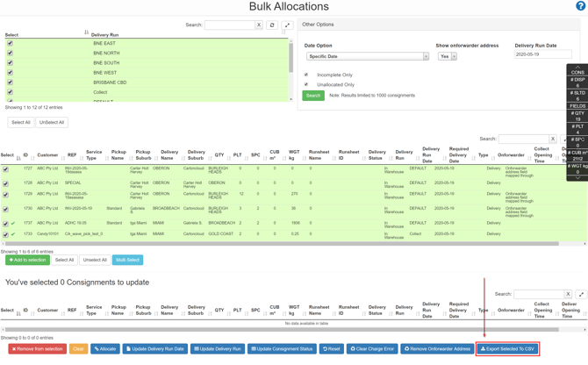Click the consignments table horizontal scrollbar
The height and width of the screenshot is (365, 588).
pyautogui.click(x=281, y=244)
